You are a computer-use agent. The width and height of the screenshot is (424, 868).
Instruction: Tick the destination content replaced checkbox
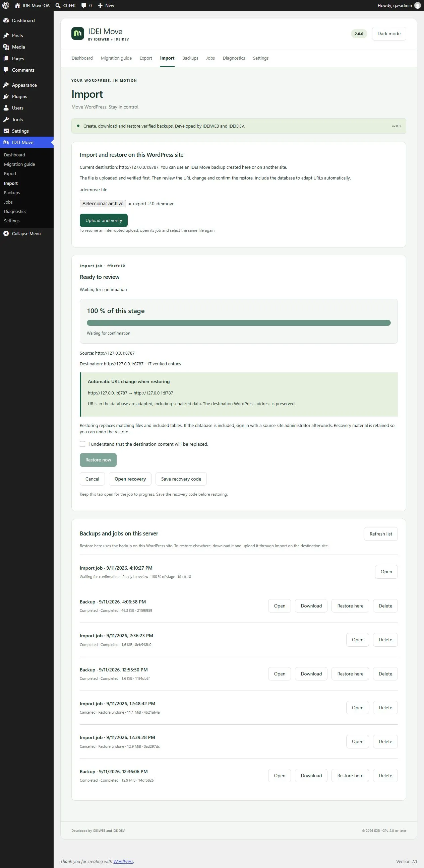(x=83, y=444)
